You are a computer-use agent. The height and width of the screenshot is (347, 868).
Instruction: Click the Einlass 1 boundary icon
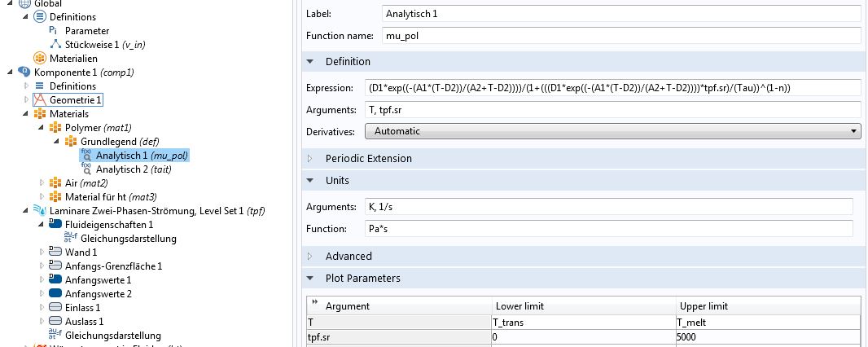click(x=55, y=308)
